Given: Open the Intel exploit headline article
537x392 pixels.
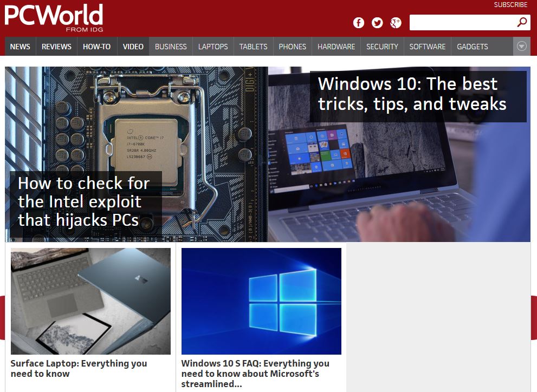Looking at the screenshot, I should click(84, 201).
